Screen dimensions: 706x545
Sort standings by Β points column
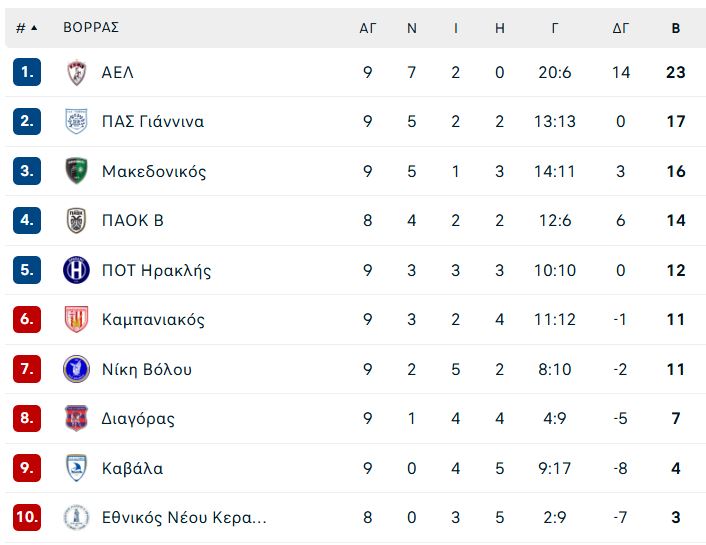tap(675, 28)
